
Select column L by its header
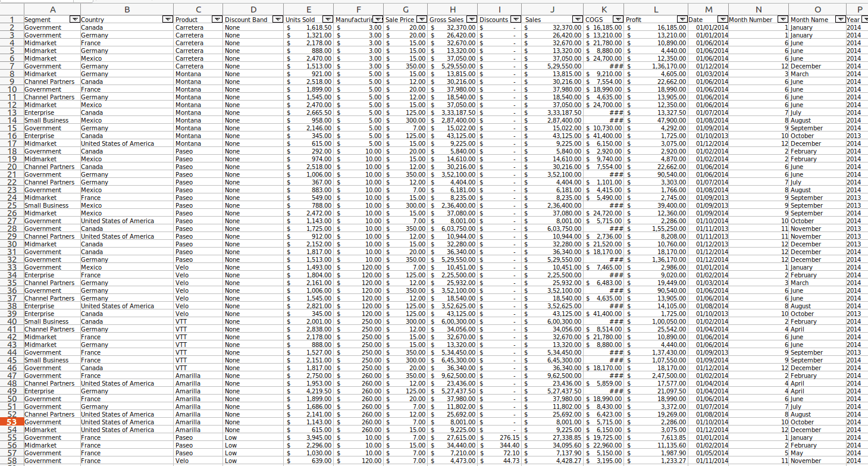[656, 10]
